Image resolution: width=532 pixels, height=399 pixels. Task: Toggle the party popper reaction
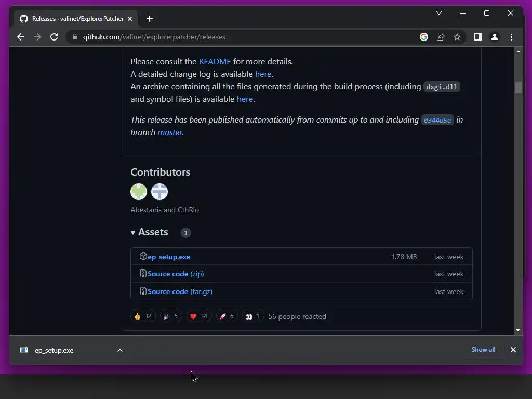pyautogui.click(x=171, y=316)
